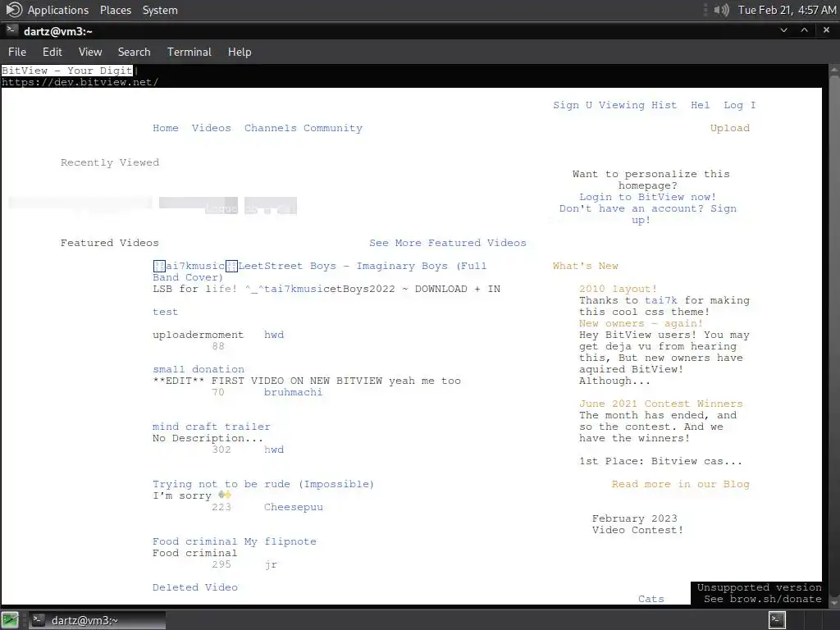Click See brow.sh/donate notice

tap(762, 599)
